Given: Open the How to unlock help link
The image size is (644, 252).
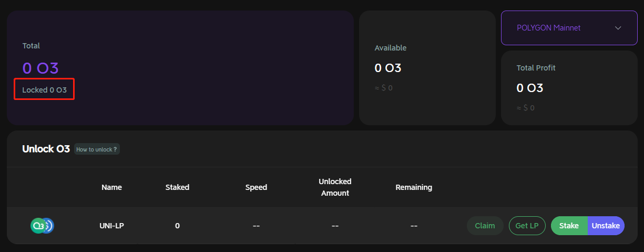Looking at the screenshot, I should (95, 149).
